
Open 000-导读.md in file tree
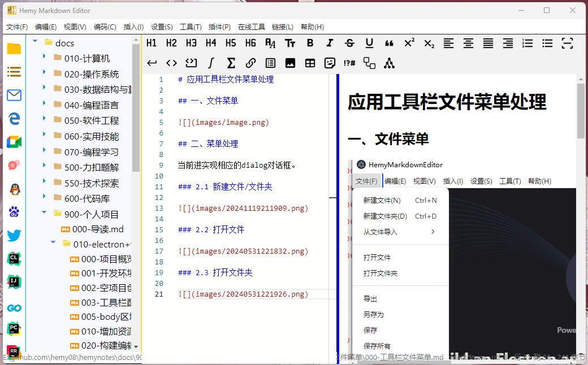(97, 229)
